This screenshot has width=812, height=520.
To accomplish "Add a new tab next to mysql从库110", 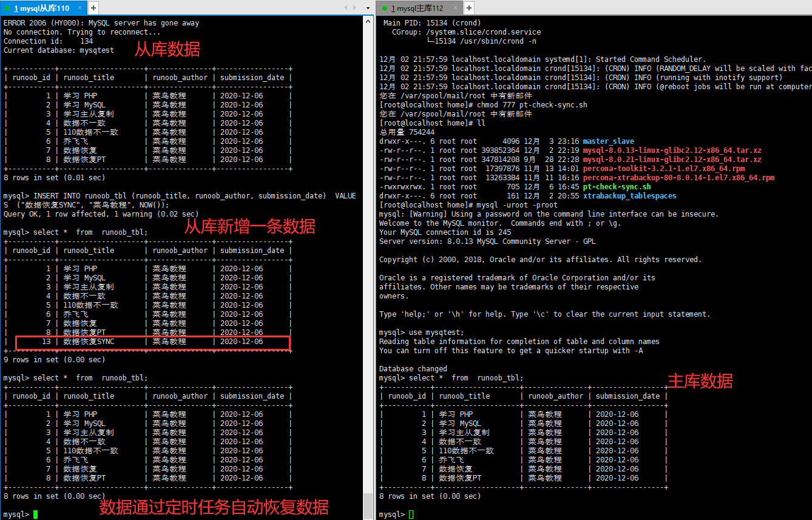I will (93, 8).
